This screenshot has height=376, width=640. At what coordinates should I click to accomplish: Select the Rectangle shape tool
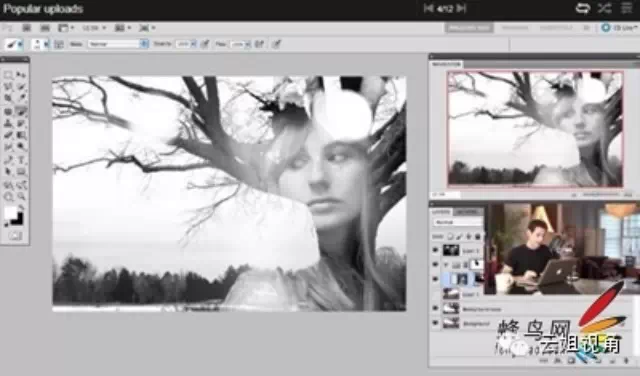pyautogui.click(x=22, y=171)
